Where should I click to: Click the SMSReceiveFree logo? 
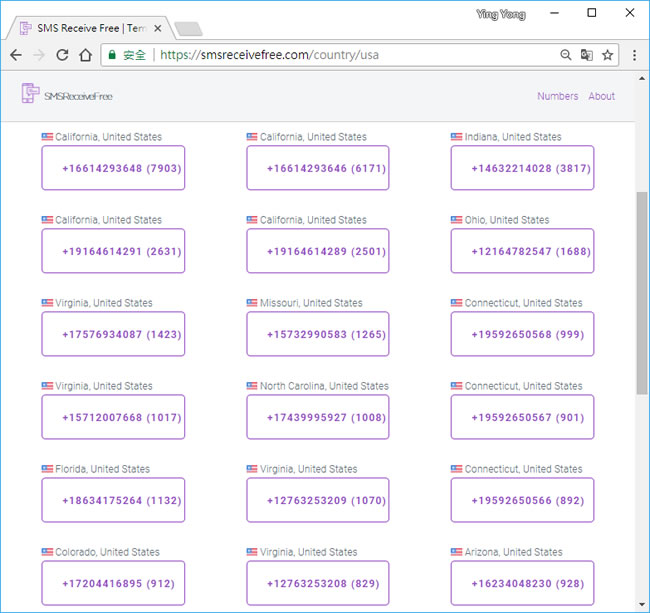[67, 95]
